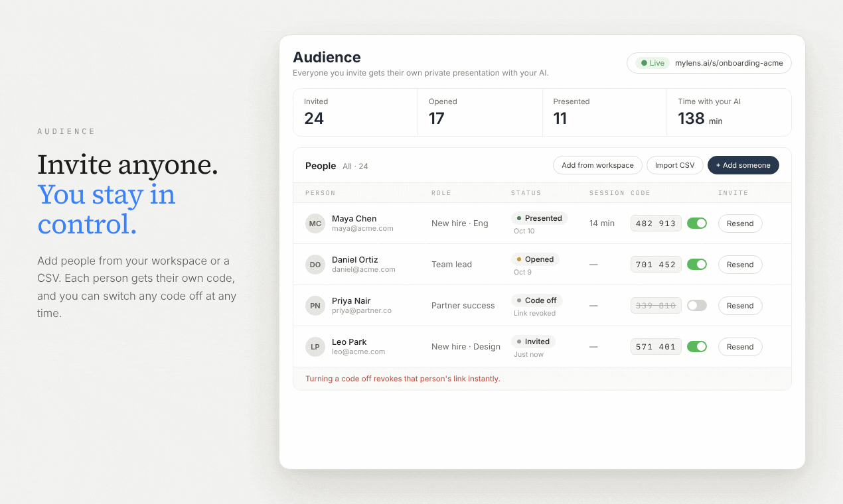Open the mylens.ai/s/onboarding-acme link
Screen dimensions: 843x504
729,63
